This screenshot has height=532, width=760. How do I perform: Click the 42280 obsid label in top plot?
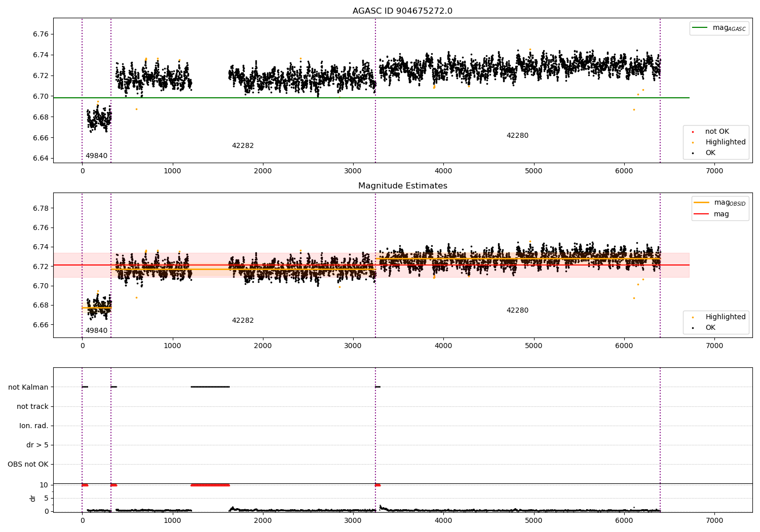[x=517, y=135]
